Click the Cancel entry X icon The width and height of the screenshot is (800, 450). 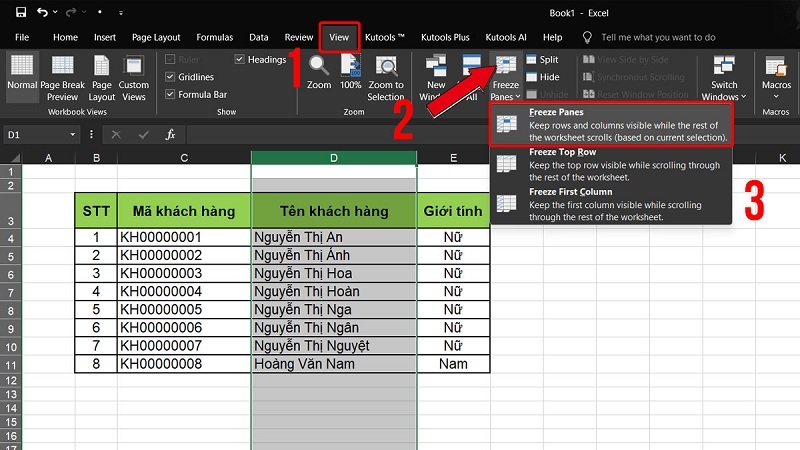[116, 135]
